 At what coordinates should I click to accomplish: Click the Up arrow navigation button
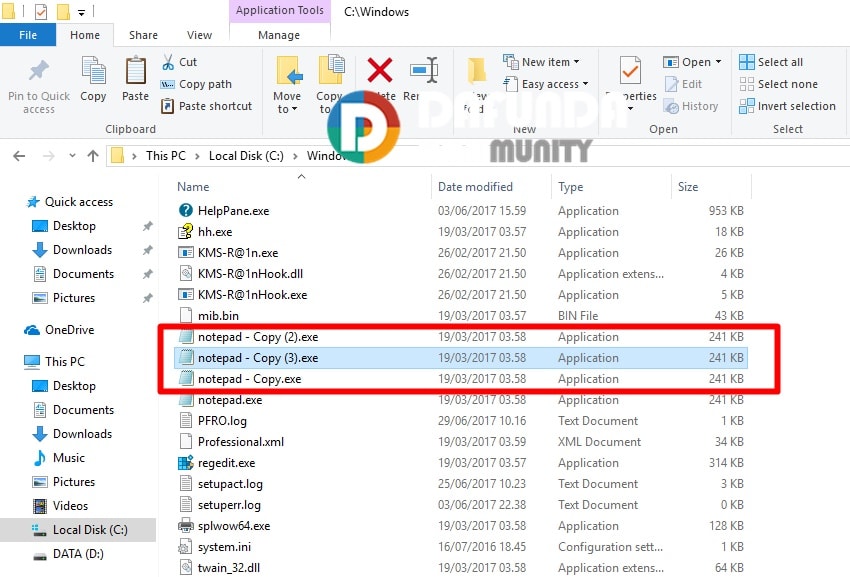click(93, 155)
